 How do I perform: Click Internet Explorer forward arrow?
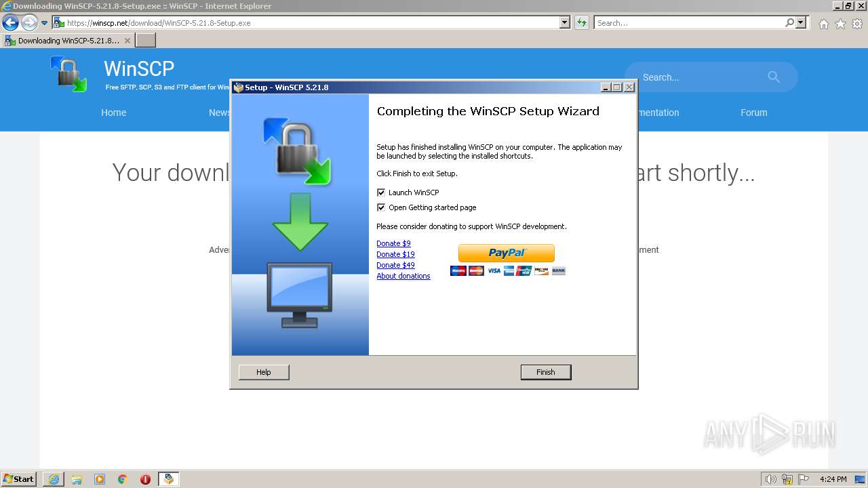(29, 22)
